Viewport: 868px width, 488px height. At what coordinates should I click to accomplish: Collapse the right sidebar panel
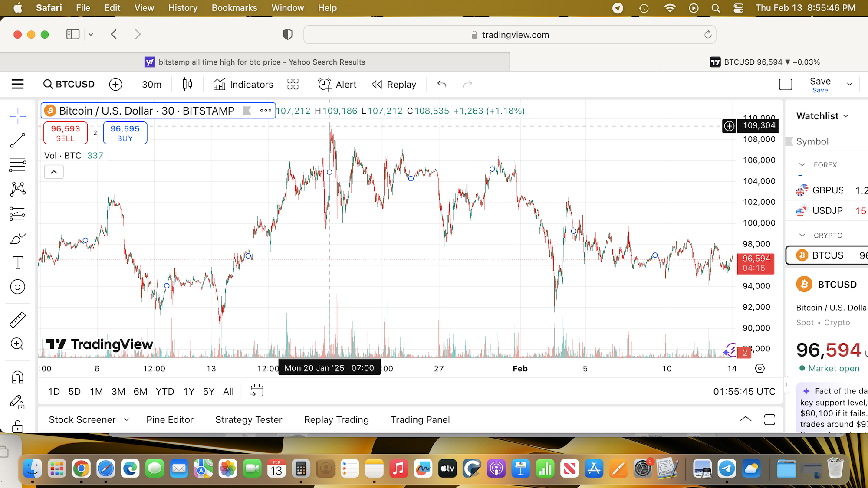click(x=786, y=384)
